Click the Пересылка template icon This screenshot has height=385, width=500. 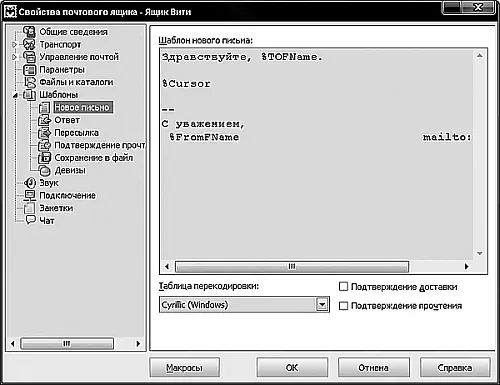(44, 133)
